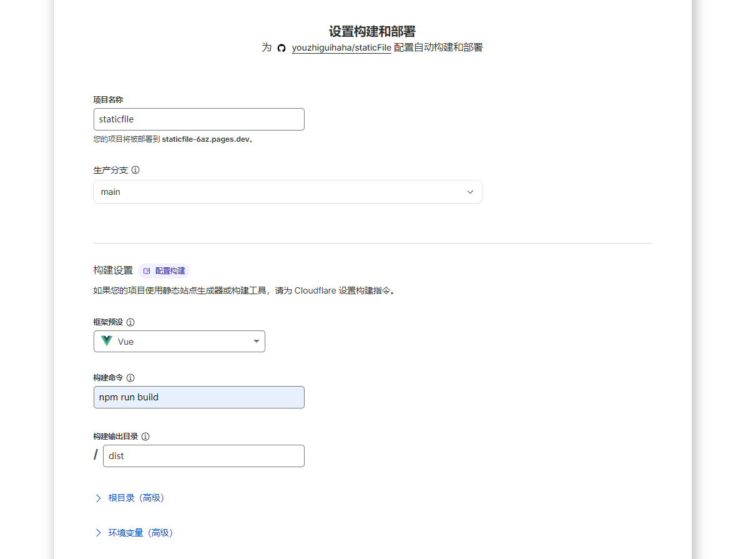756x559 pixels.
Task: Open the production branch dropdown showing main
Action: coord(287,192)
